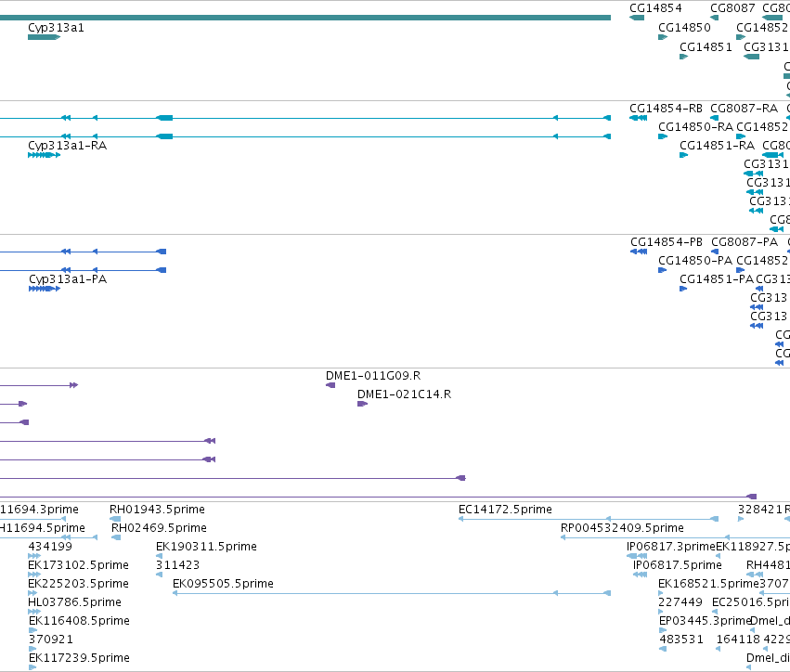Click the 227449 EST label
The image size is (790, 672).
680,602
